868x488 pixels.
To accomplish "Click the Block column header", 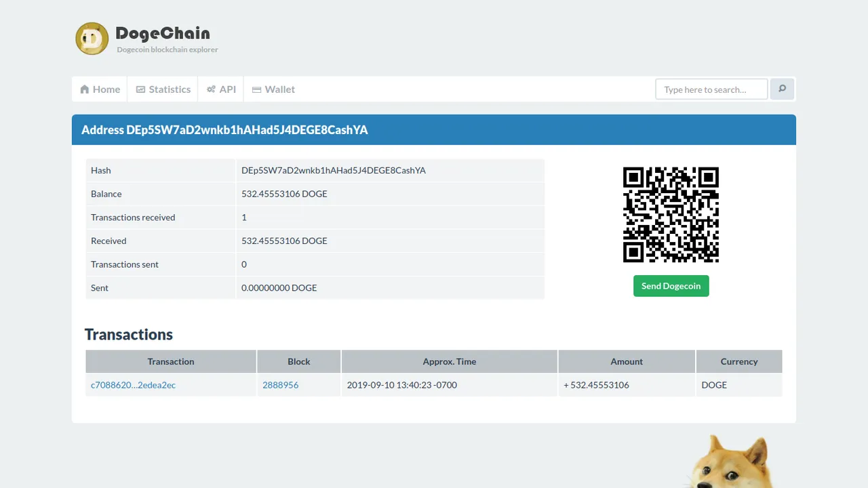I will [x=299, y=361].
